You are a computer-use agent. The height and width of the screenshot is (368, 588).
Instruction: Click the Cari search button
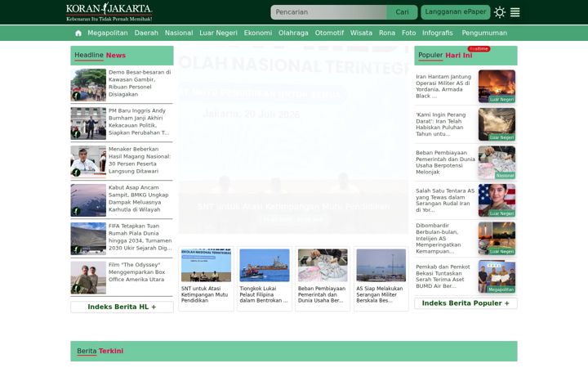(x=402, y=12)
